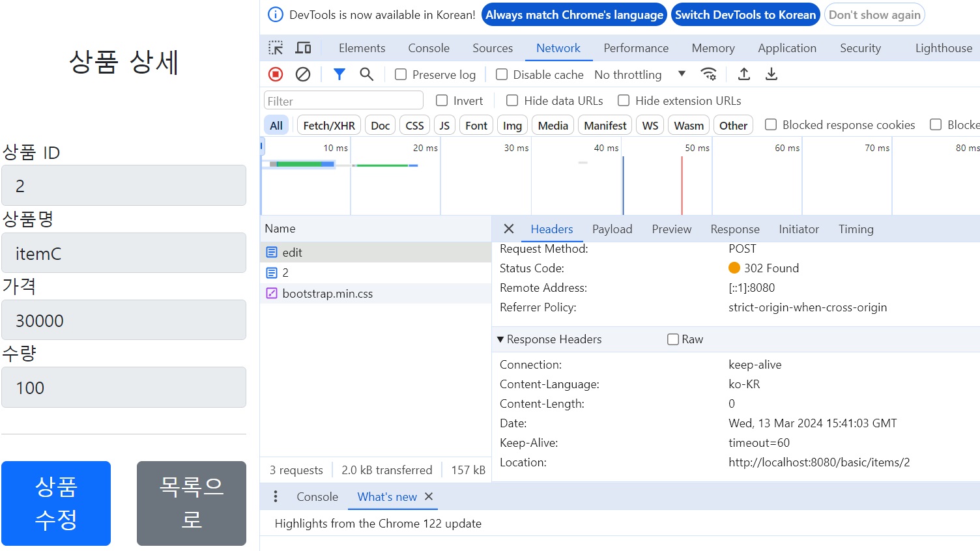Check the Disable cache option

(x=502, y=75)
